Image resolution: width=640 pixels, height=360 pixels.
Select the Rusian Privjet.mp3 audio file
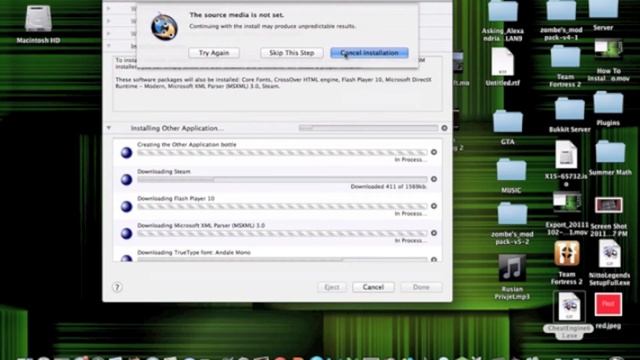click(512, 268)
